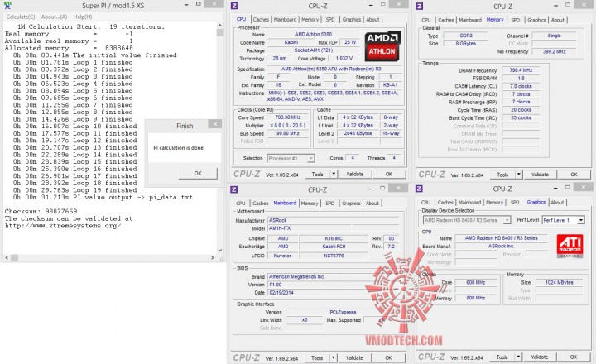Click OK button in Memory window
The image size is (596, 364).
(x=574, y=175)
